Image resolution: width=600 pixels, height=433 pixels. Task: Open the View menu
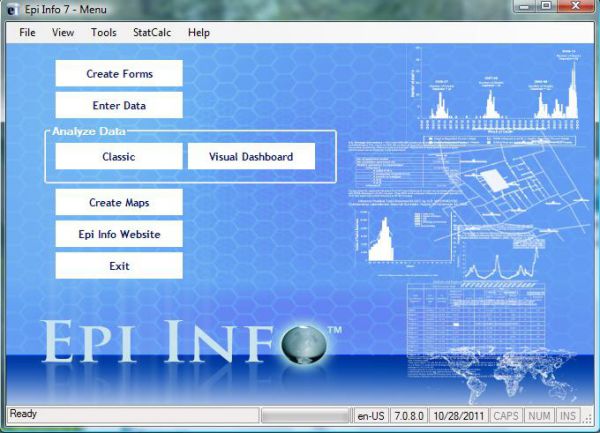[x=63, y=33]
